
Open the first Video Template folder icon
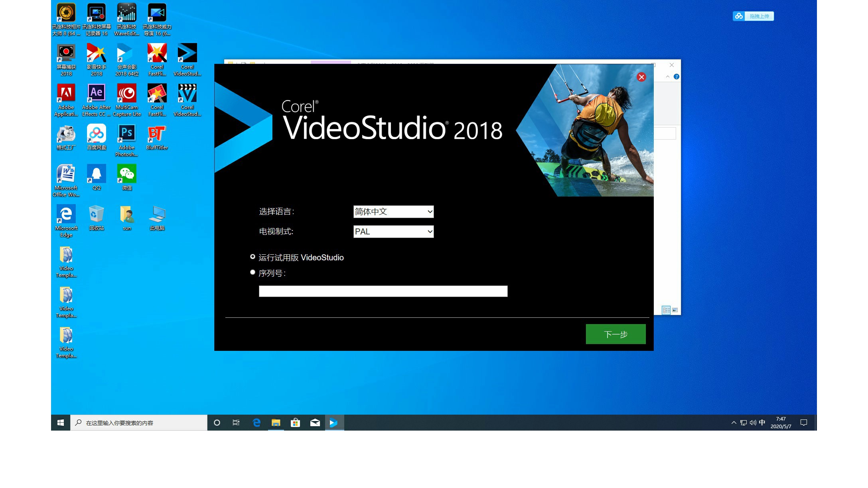[66, 261]
